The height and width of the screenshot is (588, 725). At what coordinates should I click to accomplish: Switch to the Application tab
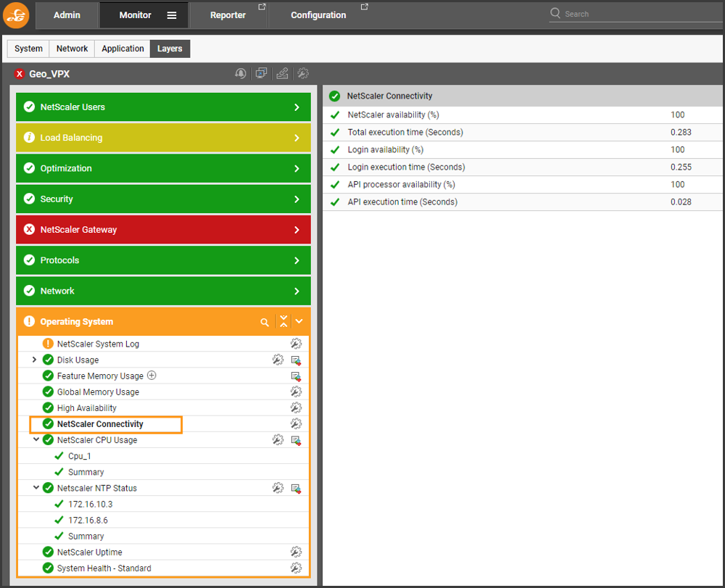tap(123, 49)
